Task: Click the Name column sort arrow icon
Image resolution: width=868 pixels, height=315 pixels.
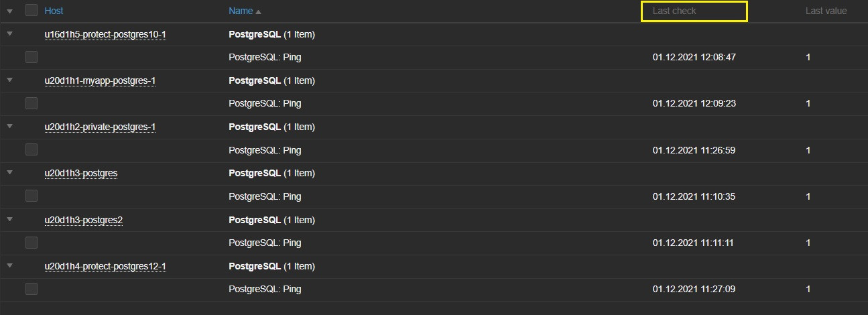Action: (259, 11)
